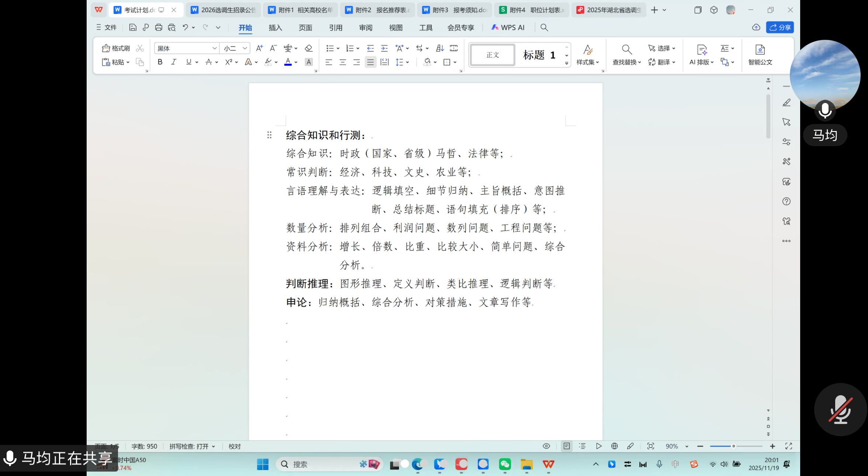This screenshot has height=476, width=868.
Task: Open the font name dropdown showing 黑体
Action: [214, 48]
